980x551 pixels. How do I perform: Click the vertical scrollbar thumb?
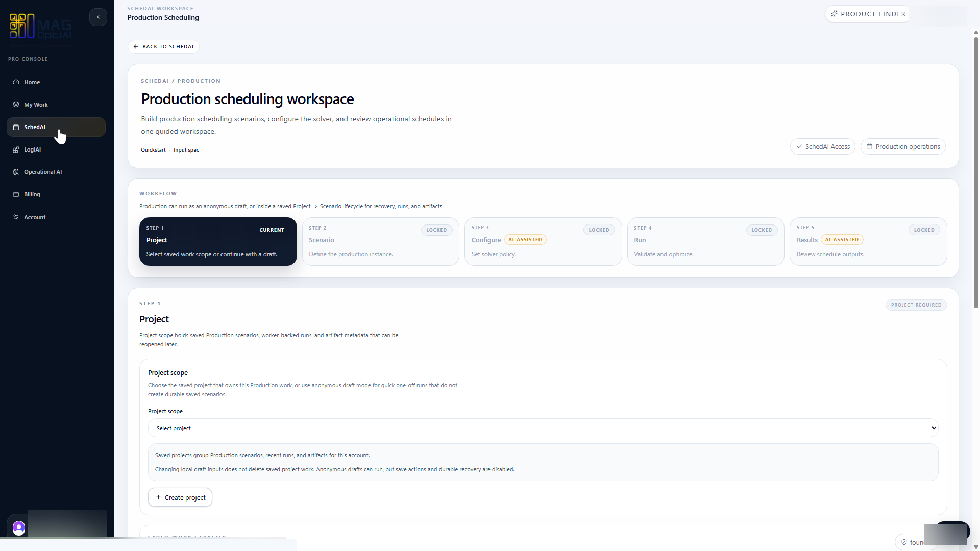coord(976,172)
